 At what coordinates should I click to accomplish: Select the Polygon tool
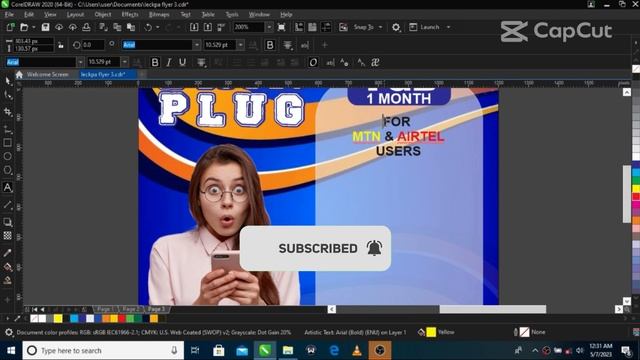[x=7, y=170]
